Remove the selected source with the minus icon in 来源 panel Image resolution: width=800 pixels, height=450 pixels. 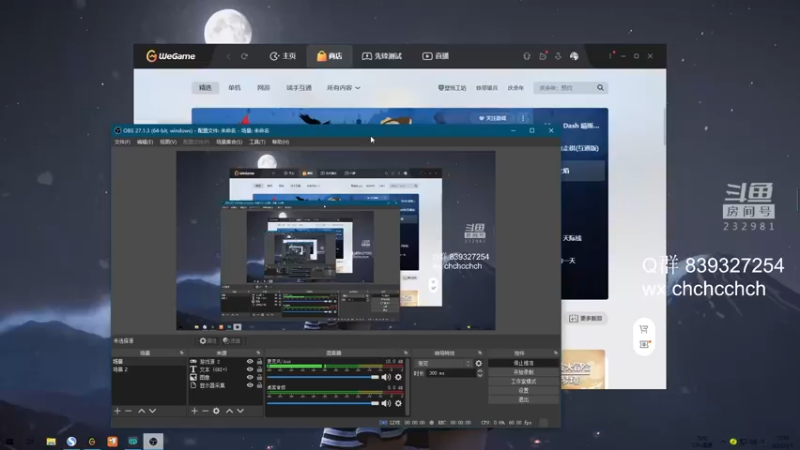click(x=205, y=411)
